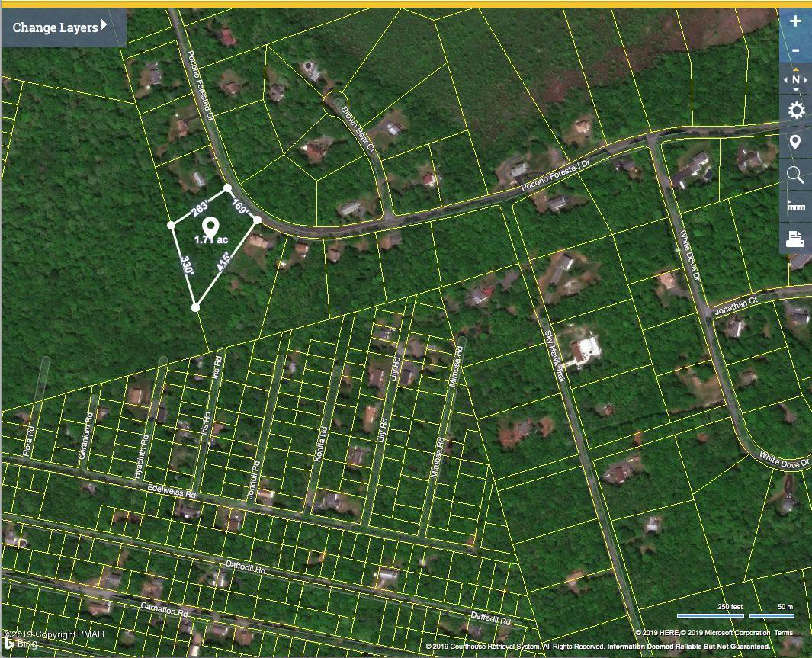Click the 2019 Copyright PMAR text
This screenshot has height=658, width=812.
point(54,634)
